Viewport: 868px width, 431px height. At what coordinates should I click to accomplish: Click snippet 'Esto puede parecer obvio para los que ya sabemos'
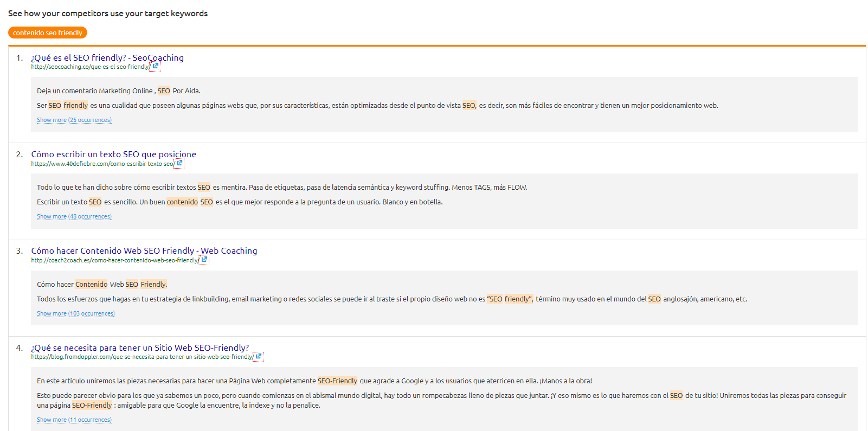click(441, 400)
